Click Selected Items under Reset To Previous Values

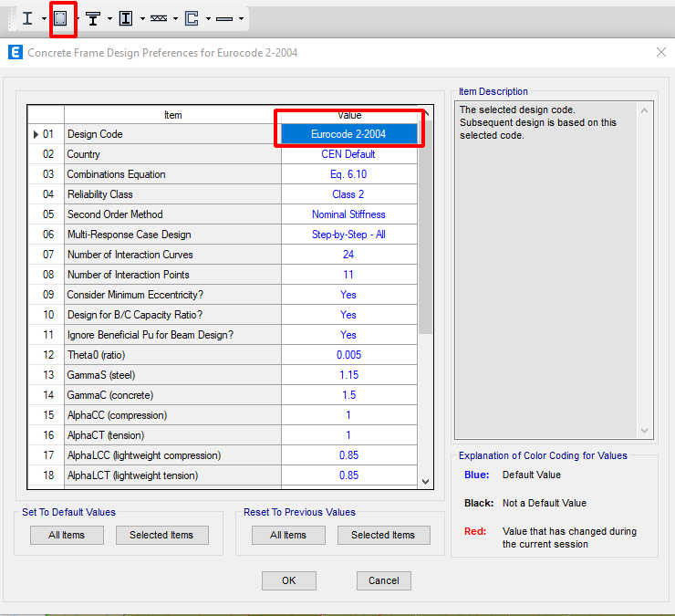point(382,536)
